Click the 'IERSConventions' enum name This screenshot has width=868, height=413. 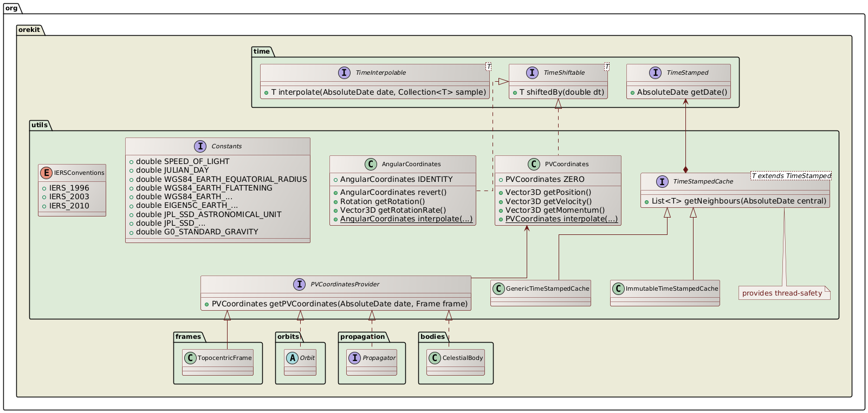tap(79, 173)
